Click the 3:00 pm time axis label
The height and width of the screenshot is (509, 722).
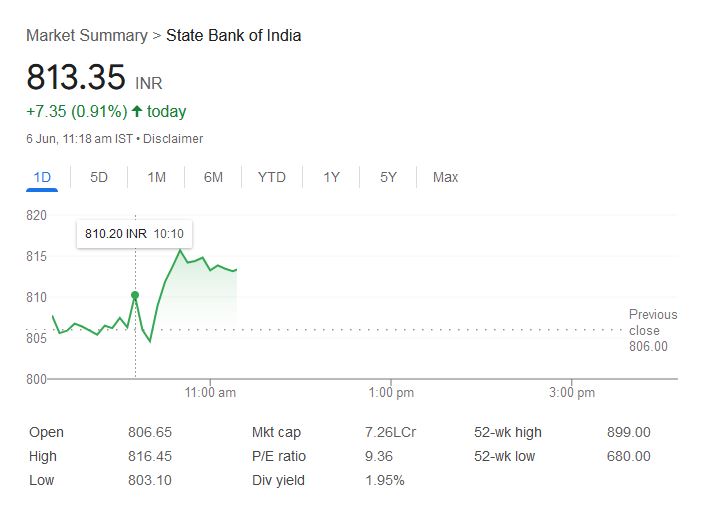click(571, 393)
